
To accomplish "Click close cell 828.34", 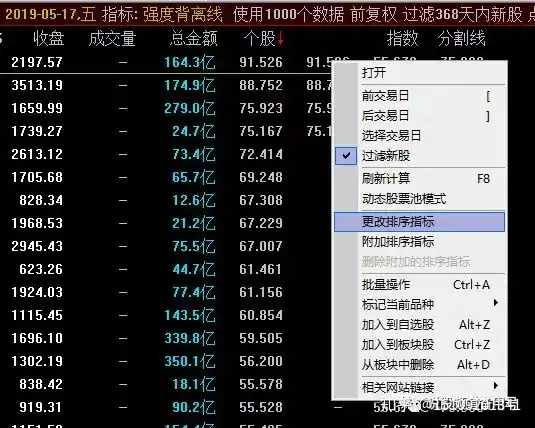I will pyautogui.click(x=41, y=200).
